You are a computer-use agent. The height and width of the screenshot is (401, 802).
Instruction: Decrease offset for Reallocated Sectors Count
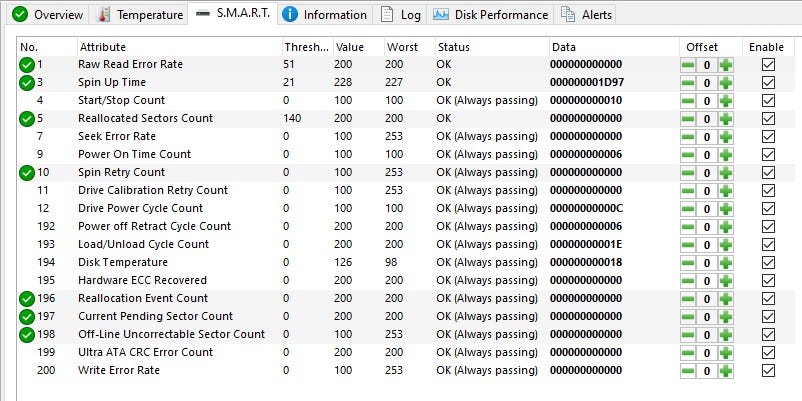click(x=688, y=119)
